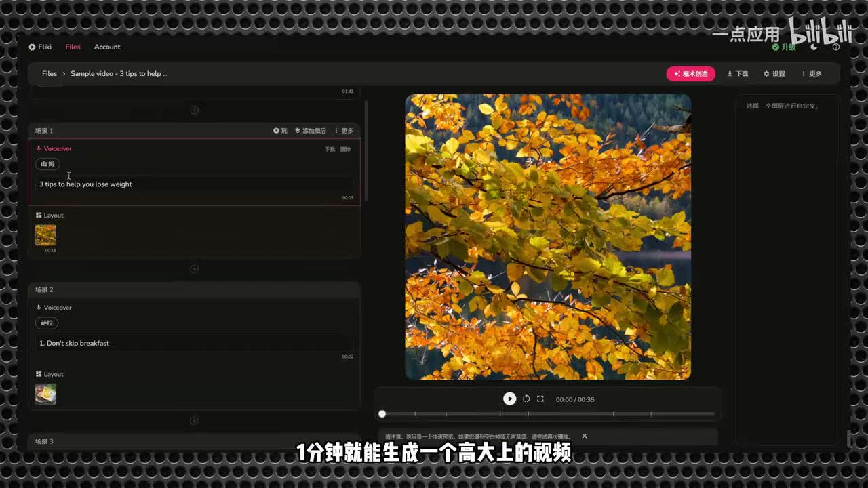Click the restart playback icon
Viewport: 868px width, 488px height.
coord(526,399)
